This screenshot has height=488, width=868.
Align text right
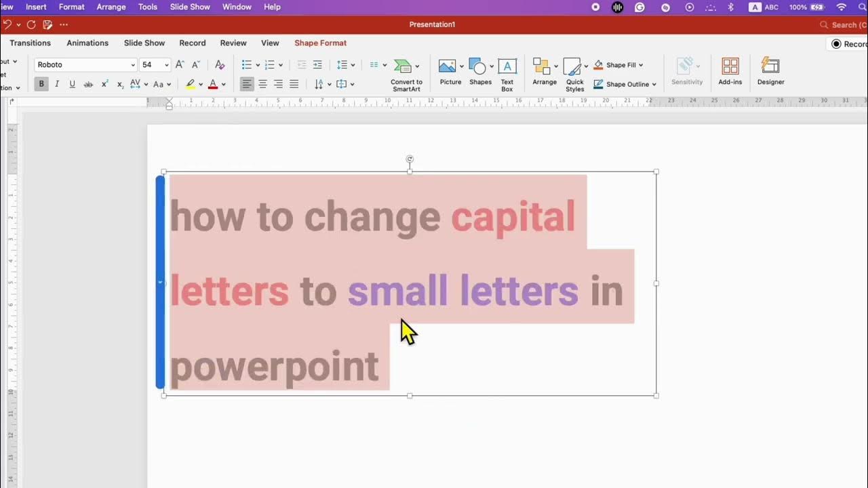(x=278, y=84)
